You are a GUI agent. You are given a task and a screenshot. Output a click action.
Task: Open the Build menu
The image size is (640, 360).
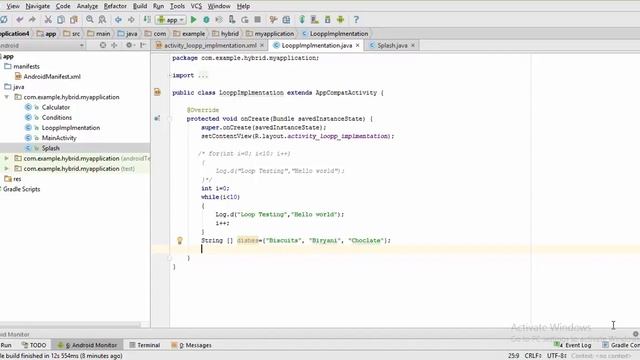coord(140,6)
